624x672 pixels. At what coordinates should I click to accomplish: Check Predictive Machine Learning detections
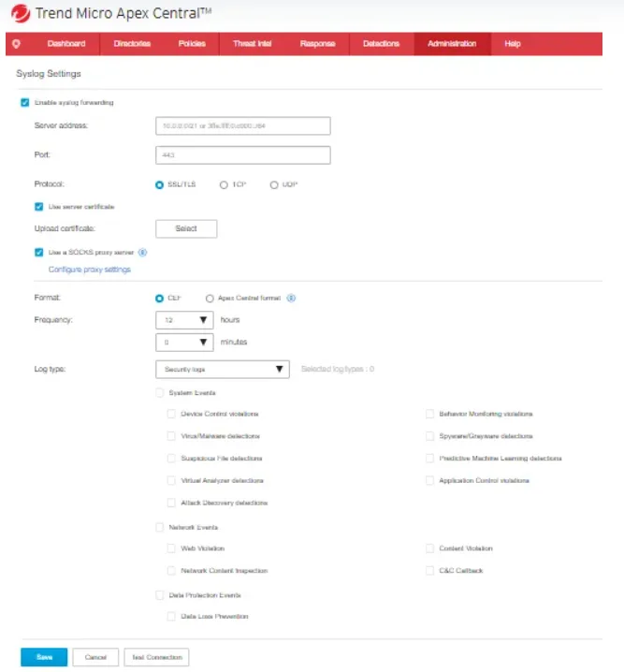[429, 459]
